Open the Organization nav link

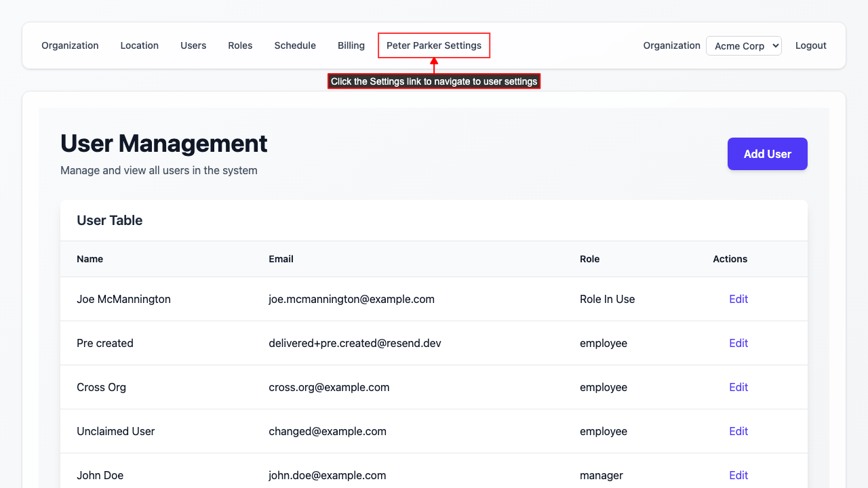click(70, 45)
